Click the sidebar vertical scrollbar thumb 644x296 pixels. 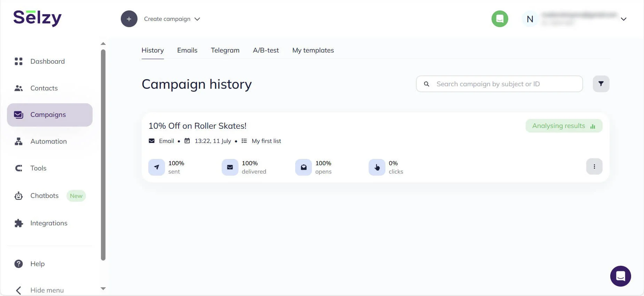[x=103, y=155]
